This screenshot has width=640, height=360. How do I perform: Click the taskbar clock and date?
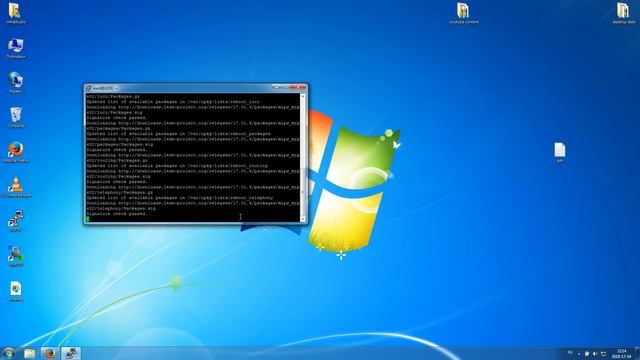pyautogui.click(x=621, y=354)
